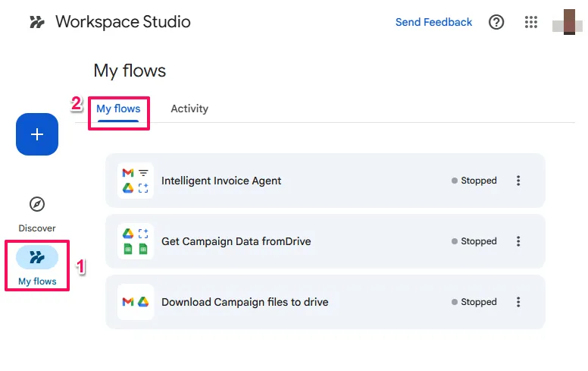588x371 pixels.
Task: Open Get Campaign Data fromDrive flow
Action: pos(236,241)
